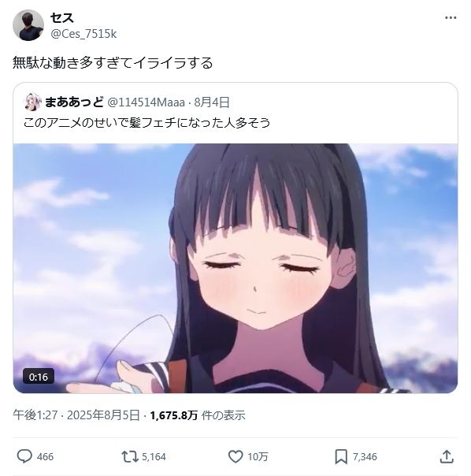
Task: Click the 466 replies count
Action: pyautogui.click(x=45, y=457)
